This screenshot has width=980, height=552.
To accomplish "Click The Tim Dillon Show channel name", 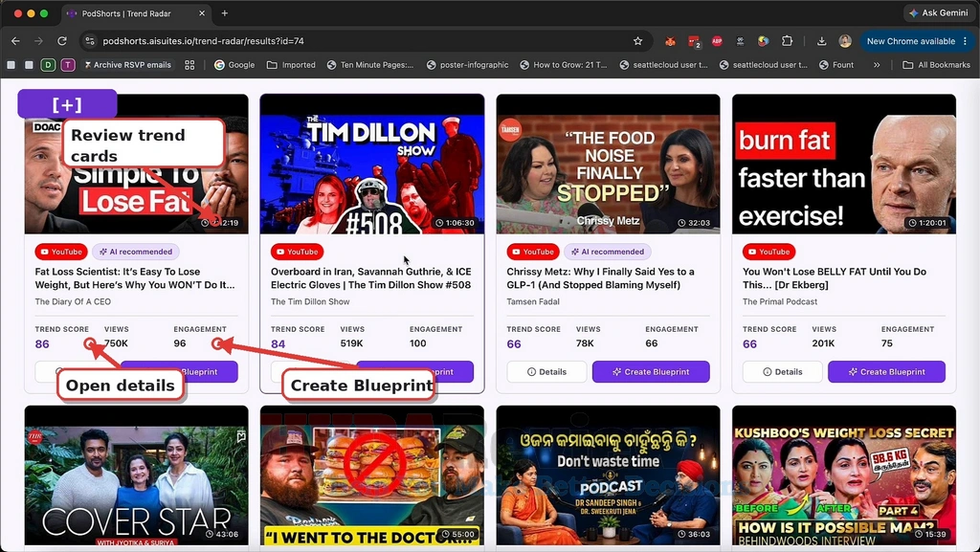I will coord(310,301).
